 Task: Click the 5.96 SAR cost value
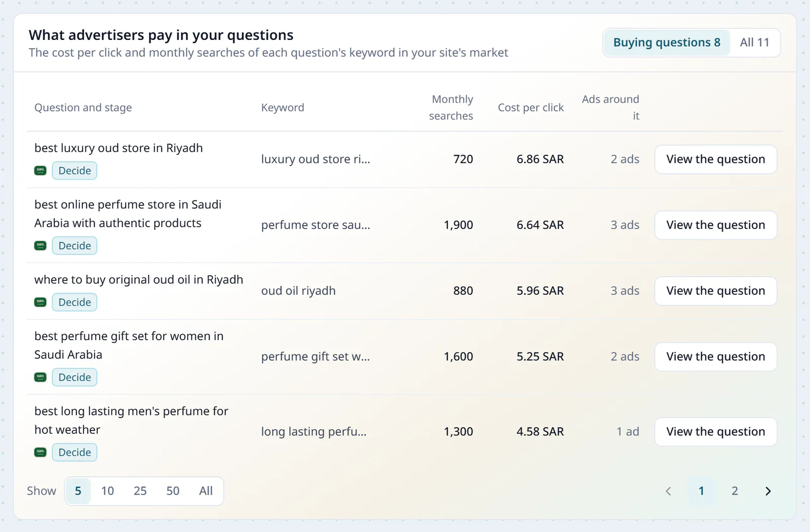[540, 291]
